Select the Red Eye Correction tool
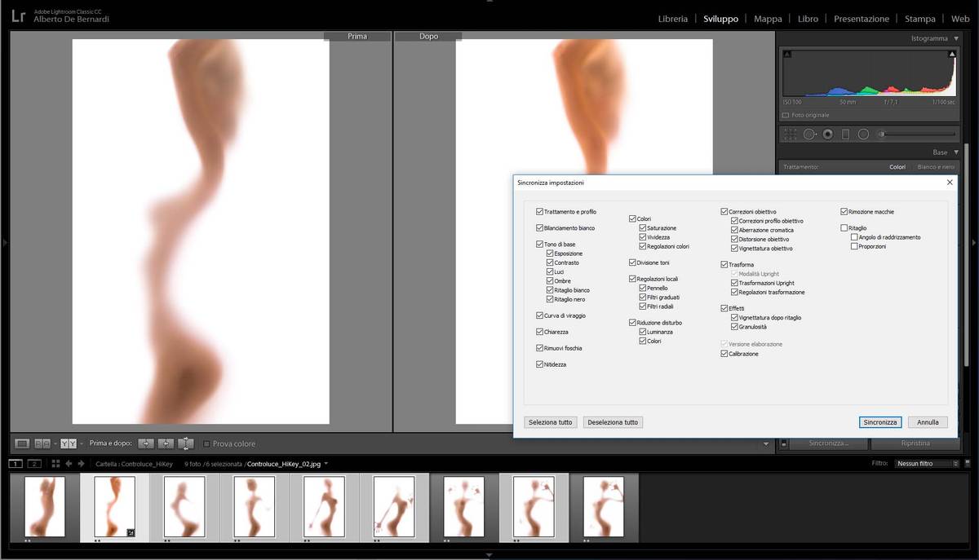 [828, 134]
